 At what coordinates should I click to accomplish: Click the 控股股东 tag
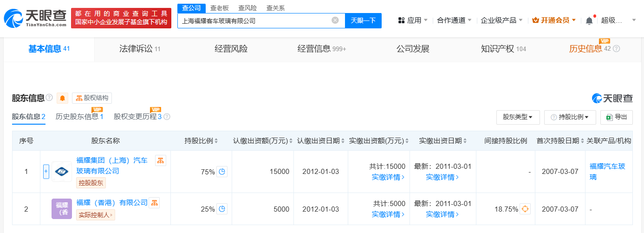tap(91, 183)
